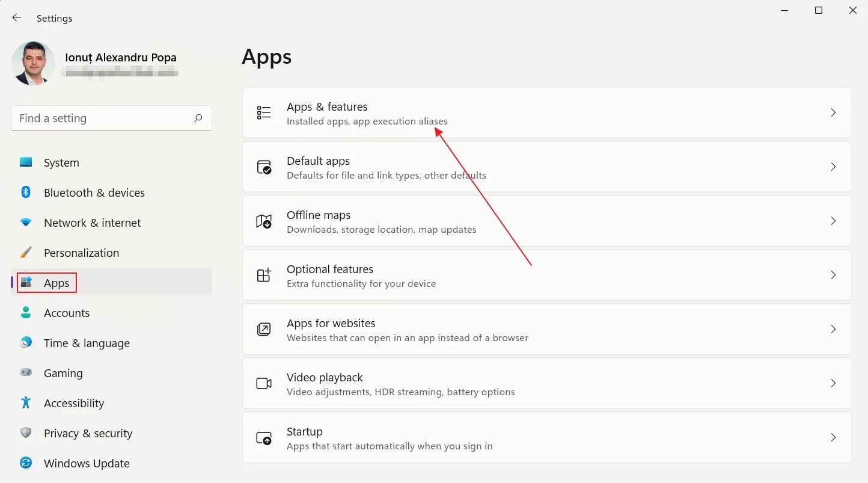Expand Apps for websites chevron
The image size is (868, 483).
pos(833,329)
